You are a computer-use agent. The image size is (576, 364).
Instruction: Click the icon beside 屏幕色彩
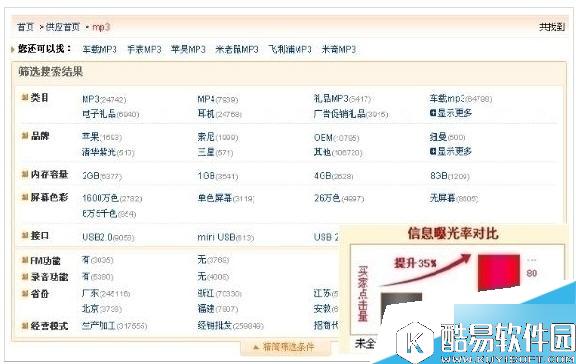click(x=25, y=197)
